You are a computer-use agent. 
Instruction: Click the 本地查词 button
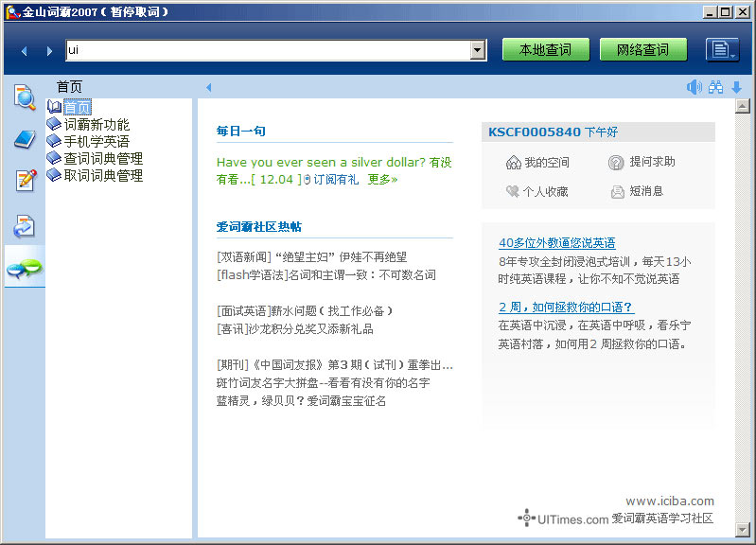pyautogui.click(x=545, y=50)
